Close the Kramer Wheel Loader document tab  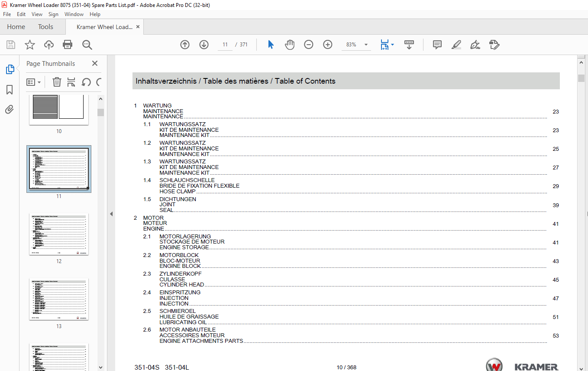(x=138, y=27)
